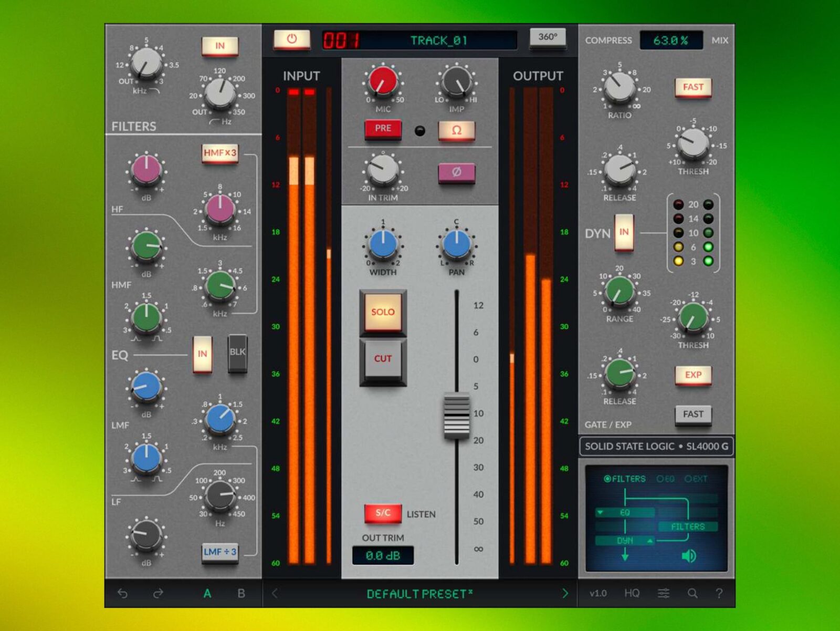Click the redo arrow icon
Viewport: 840px width, 631px height.
[x=157, y=593]
